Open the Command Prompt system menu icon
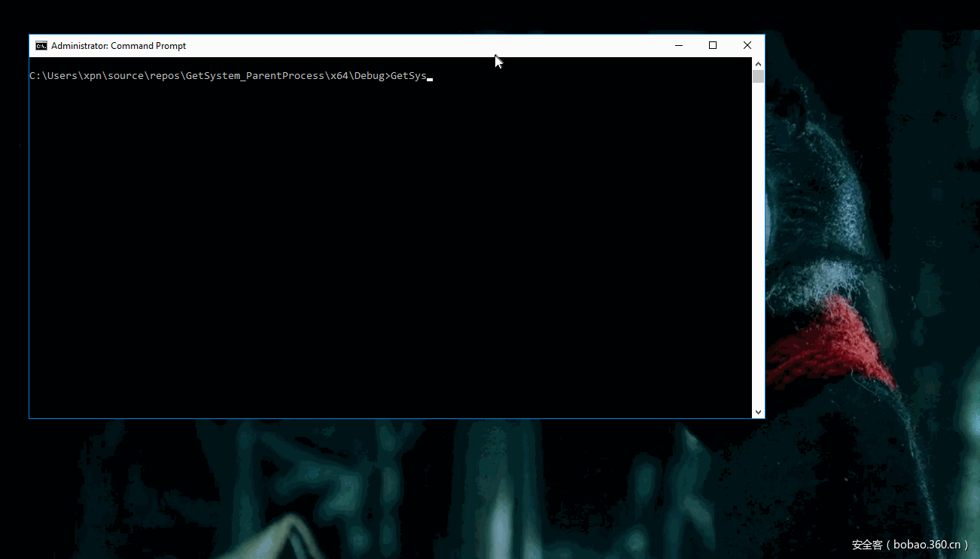 coord(41,45)
